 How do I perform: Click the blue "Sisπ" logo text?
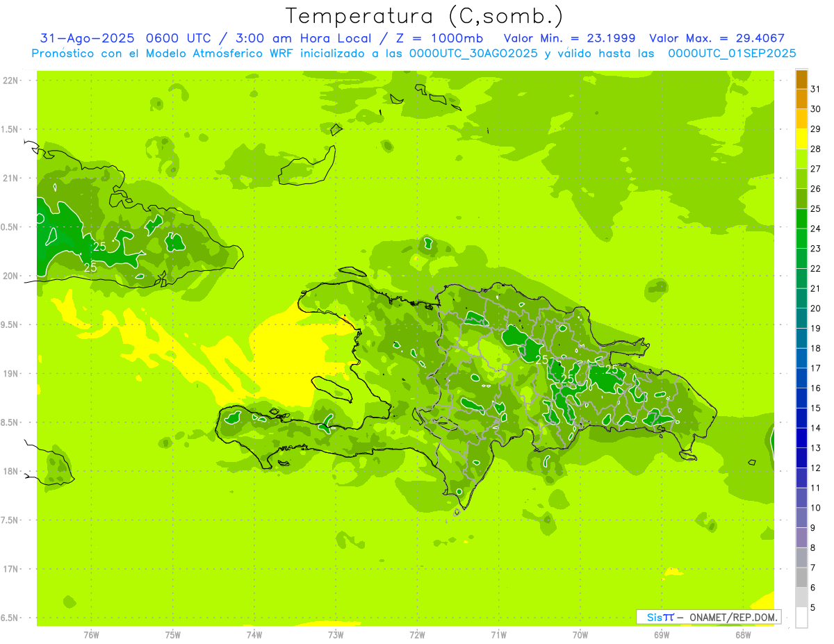660,617
